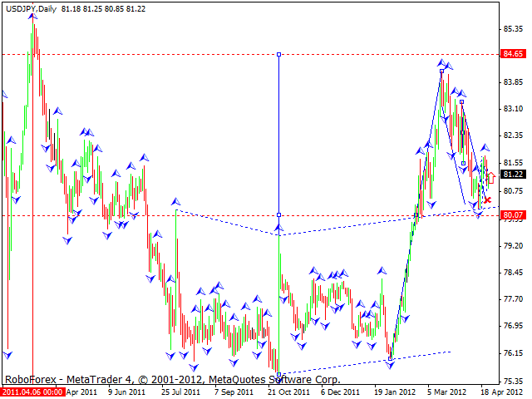Click the USDJPY,Daily chart title
The width and height of the screenshot is (532, 399).
tap(32, 9)
